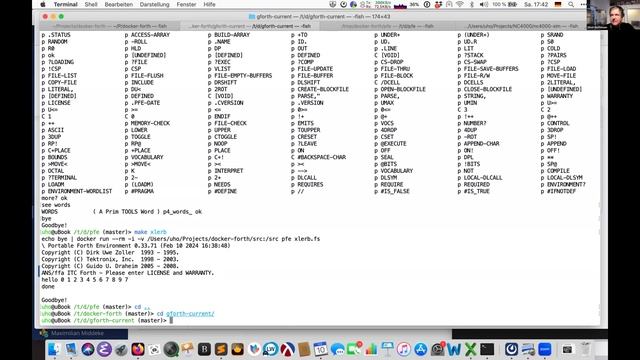Open the Hilfe menu
Viewport: 640px width, 360px height.
209,4
